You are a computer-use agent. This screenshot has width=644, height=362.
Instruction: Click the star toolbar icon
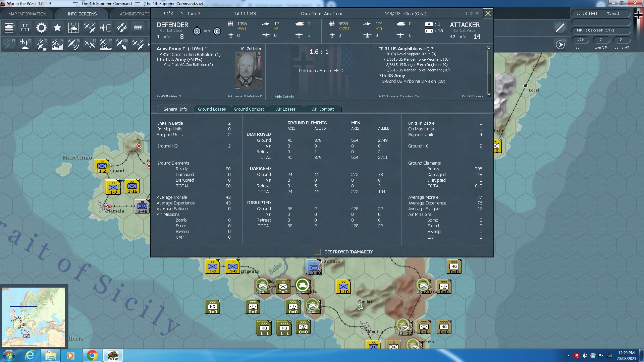[x=57, y=28]
